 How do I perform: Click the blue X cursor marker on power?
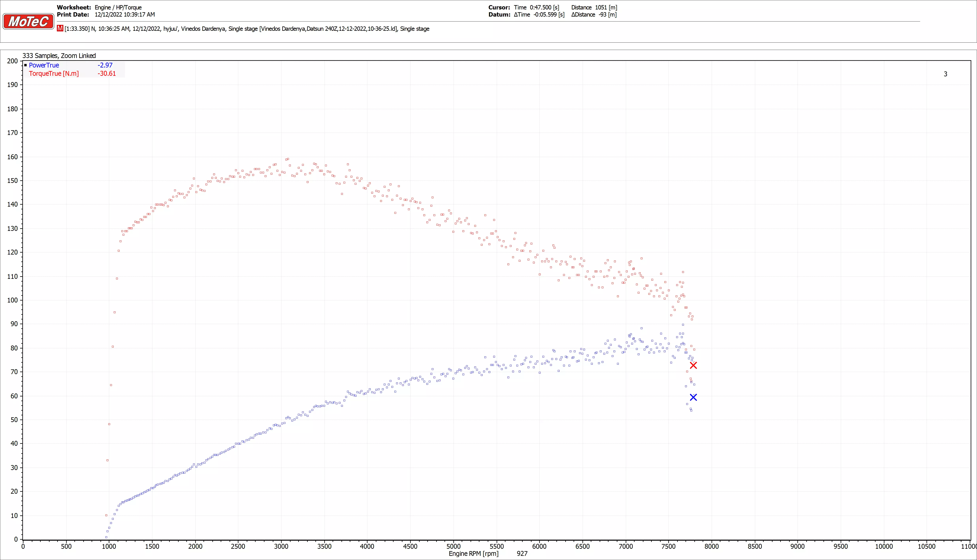tap(693, 397)
